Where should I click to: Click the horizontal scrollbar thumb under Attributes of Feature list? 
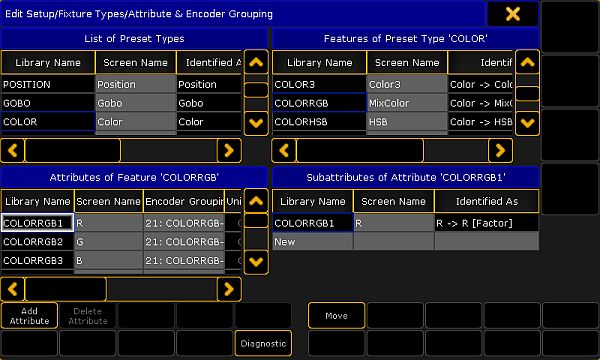click(65, 289)
